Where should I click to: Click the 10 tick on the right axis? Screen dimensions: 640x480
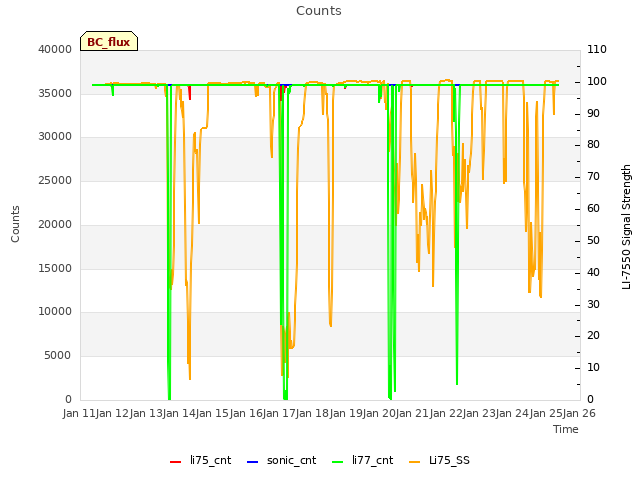coord(593,367)
